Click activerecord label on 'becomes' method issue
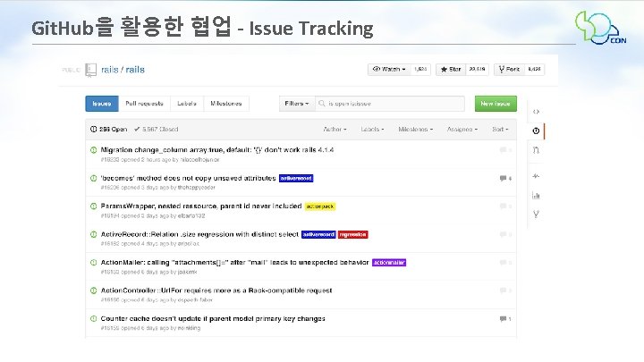Image resolution: width=644 pixels, height=362 pixels. point(296,178)
